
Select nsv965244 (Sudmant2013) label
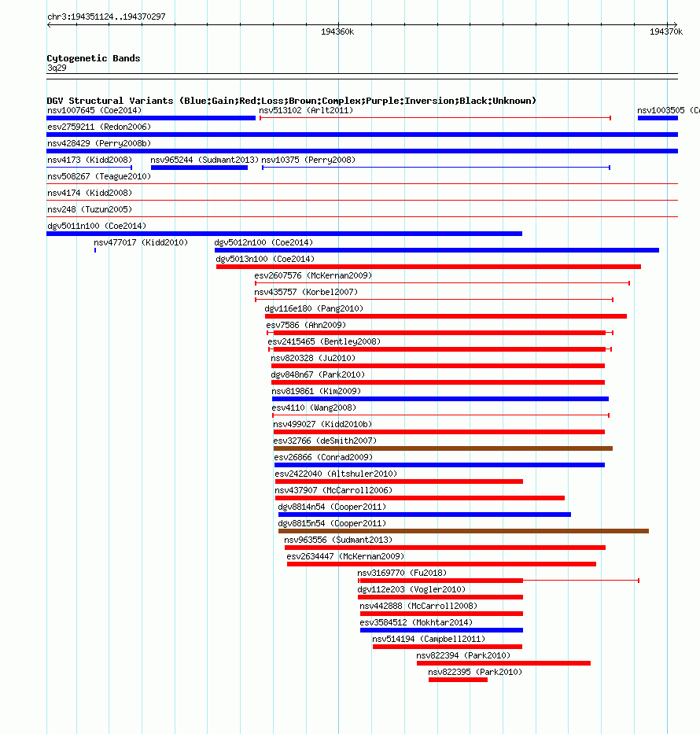[x=204, y=160]
